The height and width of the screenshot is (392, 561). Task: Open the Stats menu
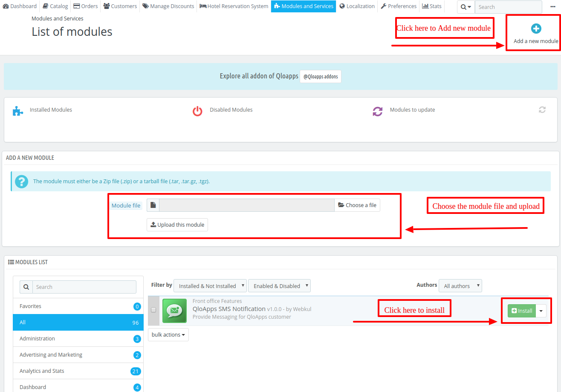pos(432,6)
